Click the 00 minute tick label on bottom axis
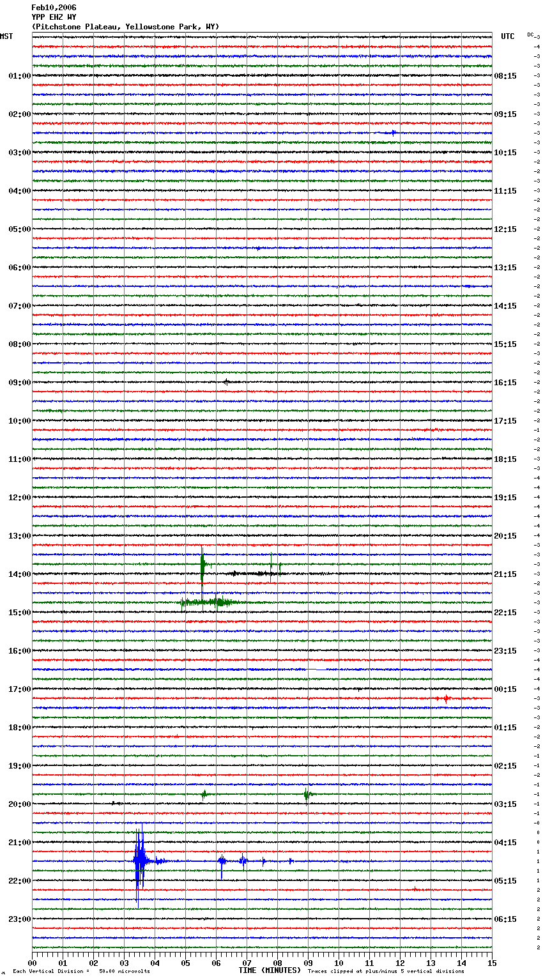543x980 pixels. pos(32,963)
